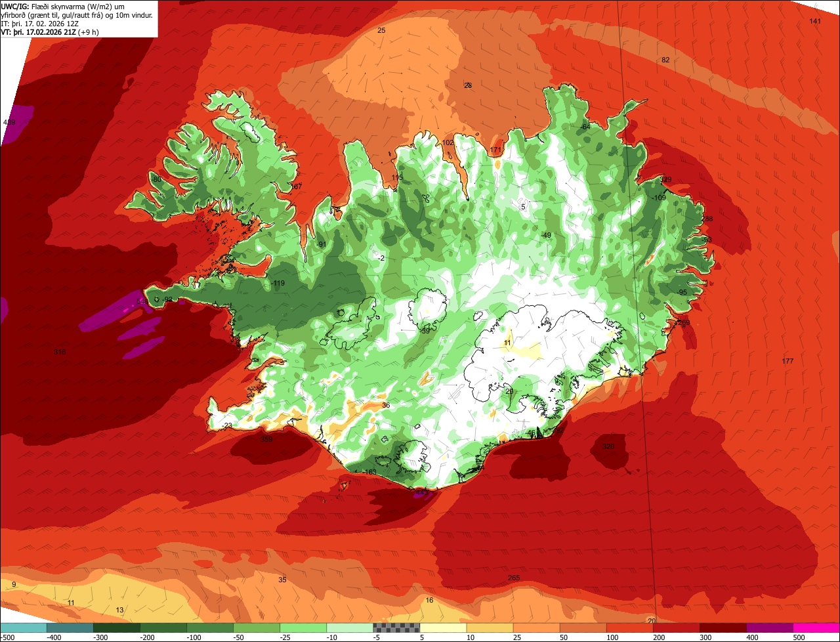The height and width of the screenshot is (642, 840).
Task: Select the pale yellow 5 to 10 swatch
Action: [x=443, y=628]
